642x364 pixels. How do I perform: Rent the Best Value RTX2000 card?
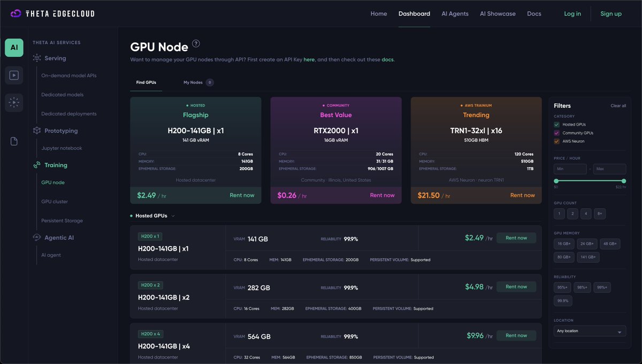click(382, 195)
